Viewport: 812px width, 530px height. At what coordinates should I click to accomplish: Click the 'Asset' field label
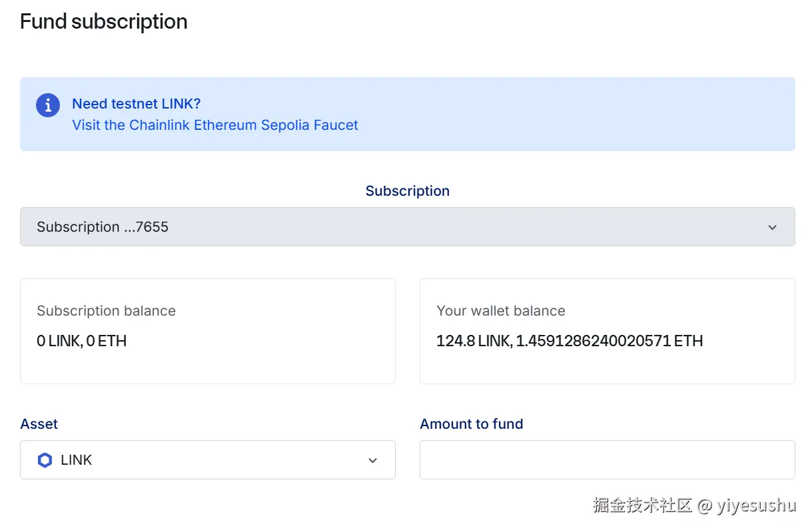coord(39,424)
